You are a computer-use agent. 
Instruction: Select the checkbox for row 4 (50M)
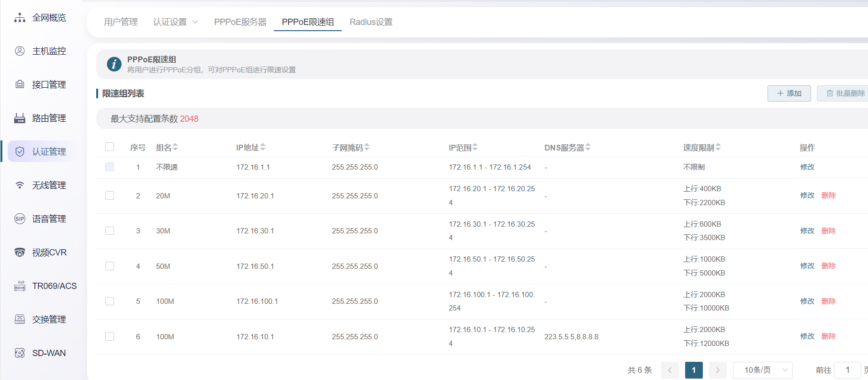[110, 266]
